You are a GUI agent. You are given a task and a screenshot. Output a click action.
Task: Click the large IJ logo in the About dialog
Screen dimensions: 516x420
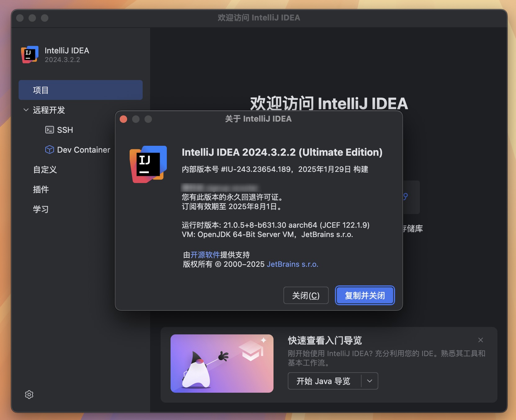click(148, 164)
